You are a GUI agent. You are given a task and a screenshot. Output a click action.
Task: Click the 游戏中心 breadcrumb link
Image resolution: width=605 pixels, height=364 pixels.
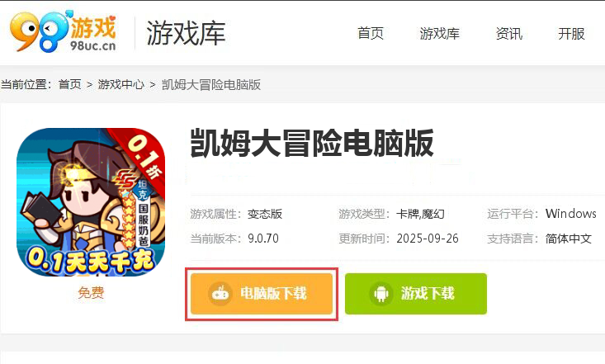[x=121, y=84]
